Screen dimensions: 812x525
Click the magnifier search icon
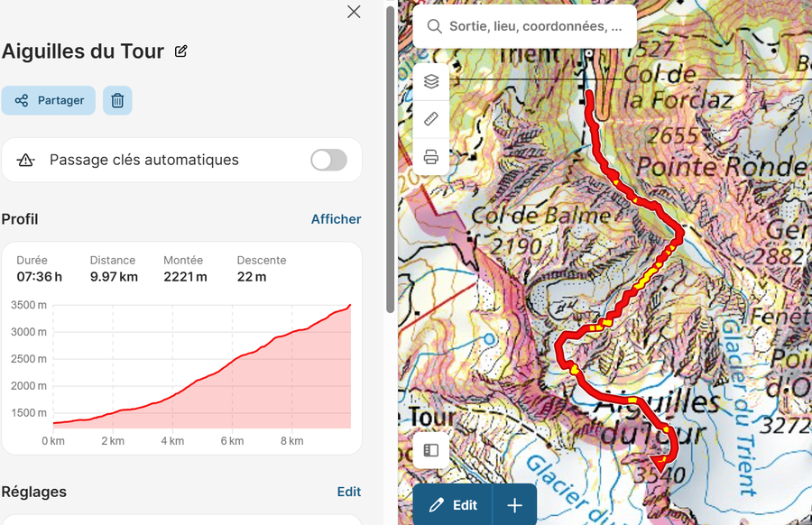coord(435,26)
